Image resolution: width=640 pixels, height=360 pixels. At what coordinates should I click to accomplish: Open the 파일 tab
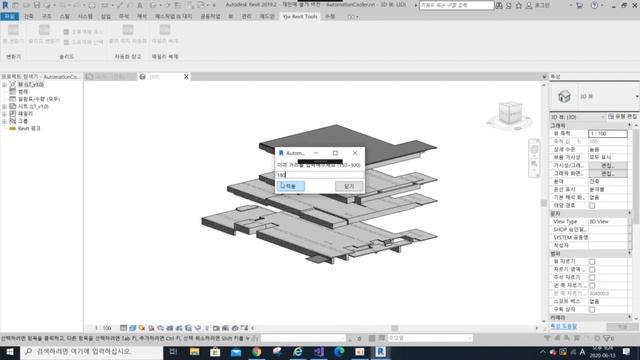(x=9, y=16)
